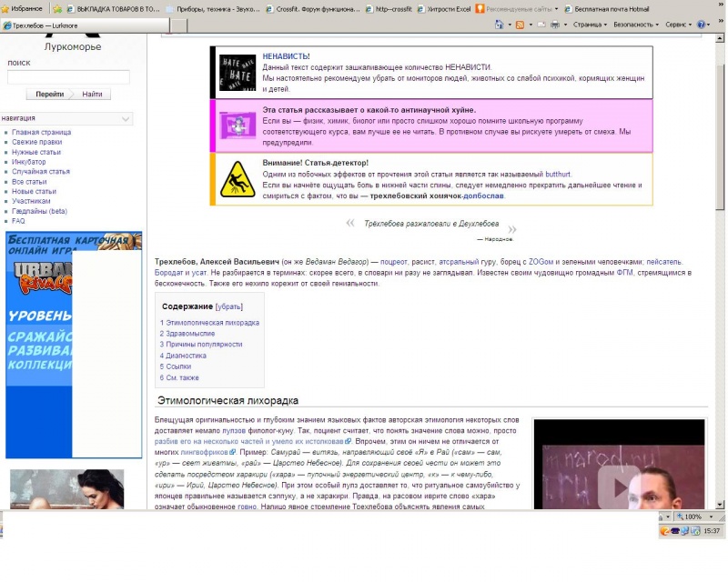This screenshot has width=728, height=582.
Task: Select the Трехлебов — Lurkmore browser tab
Action: tap(41, 25)
